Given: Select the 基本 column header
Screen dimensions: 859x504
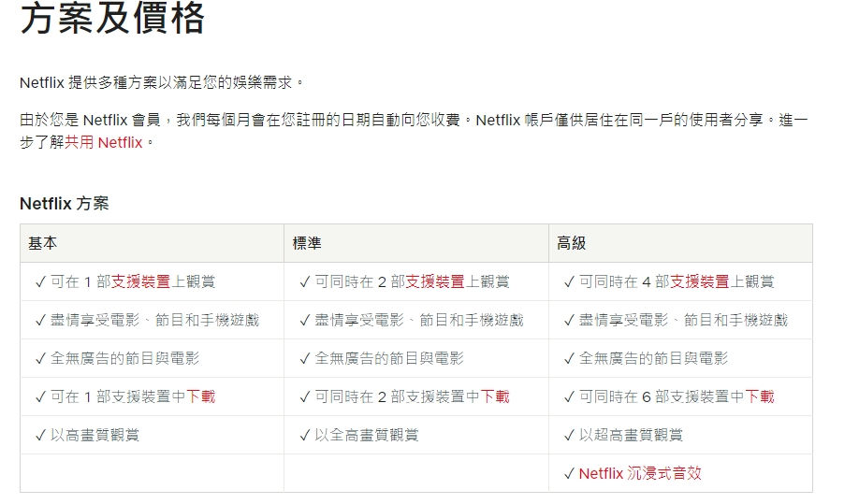Looking at the screenshot, I should [152, 243].
